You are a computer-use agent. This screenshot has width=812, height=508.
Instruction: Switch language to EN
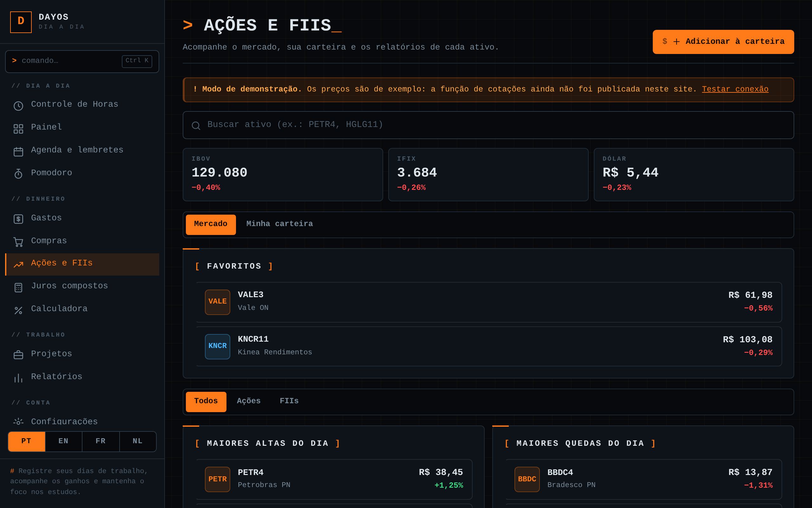(63, 441)
